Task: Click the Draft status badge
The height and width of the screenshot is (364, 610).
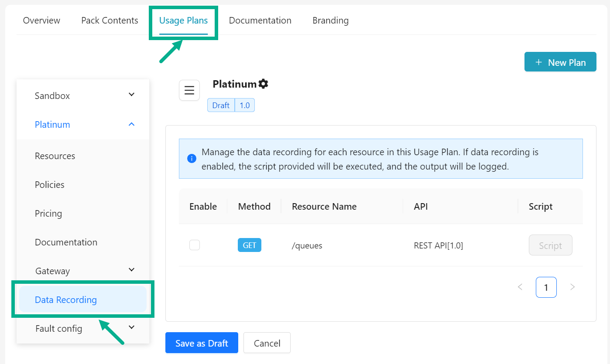Action: (221, 105)
